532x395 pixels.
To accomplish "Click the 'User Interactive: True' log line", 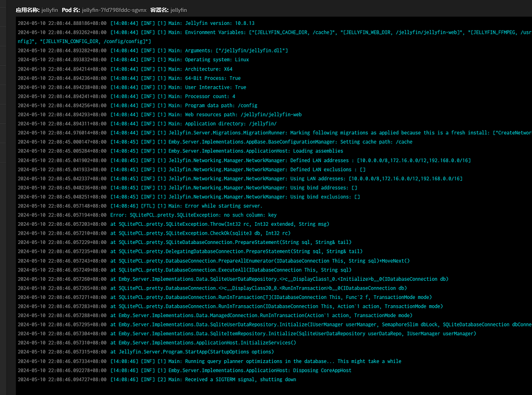I will tap(132, 88).
